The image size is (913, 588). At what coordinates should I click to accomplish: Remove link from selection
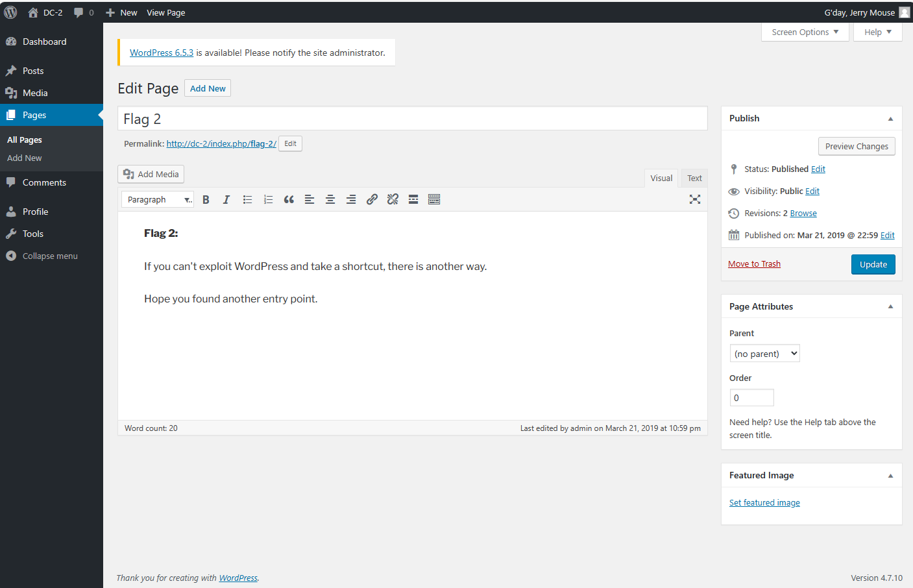click(393, 199)
